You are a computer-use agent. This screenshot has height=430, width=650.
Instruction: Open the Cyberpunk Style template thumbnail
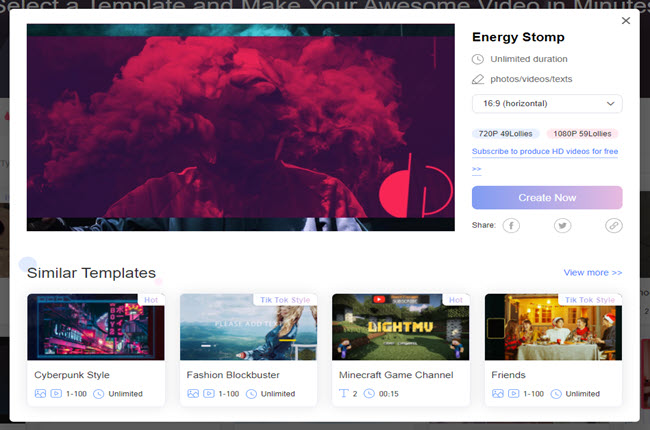(96, 327)
